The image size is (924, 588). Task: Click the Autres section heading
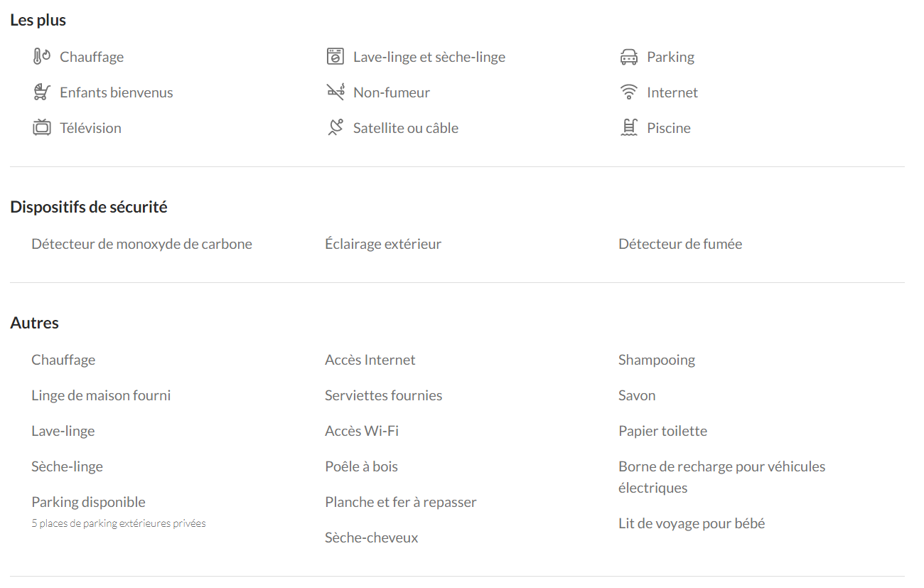[35, 323]
